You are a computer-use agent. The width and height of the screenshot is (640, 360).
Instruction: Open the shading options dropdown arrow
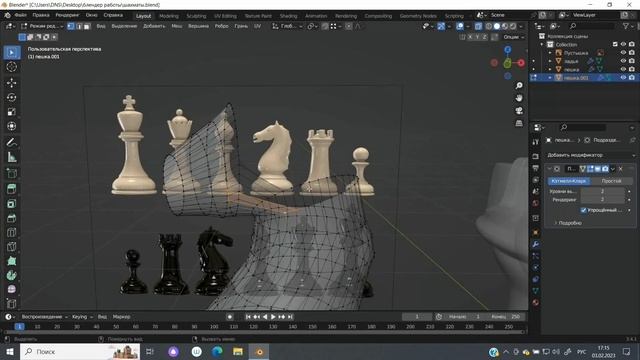[521, 26]
